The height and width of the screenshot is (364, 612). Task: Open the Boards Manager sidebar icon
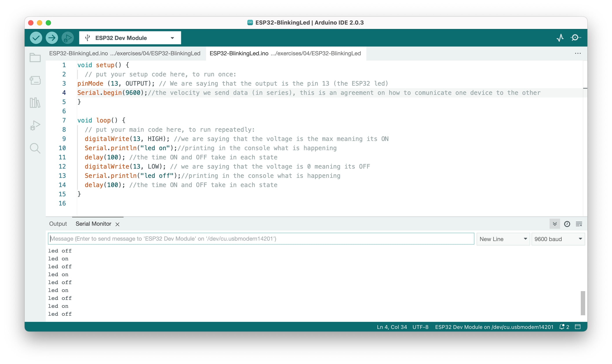pos(35,80)
